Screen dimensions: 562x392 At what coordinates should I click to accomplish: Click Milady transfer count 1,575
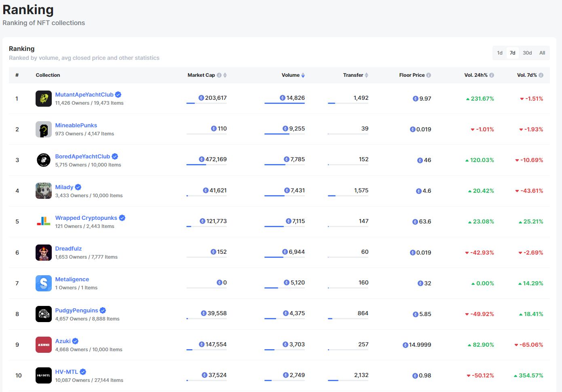[361, 190]
